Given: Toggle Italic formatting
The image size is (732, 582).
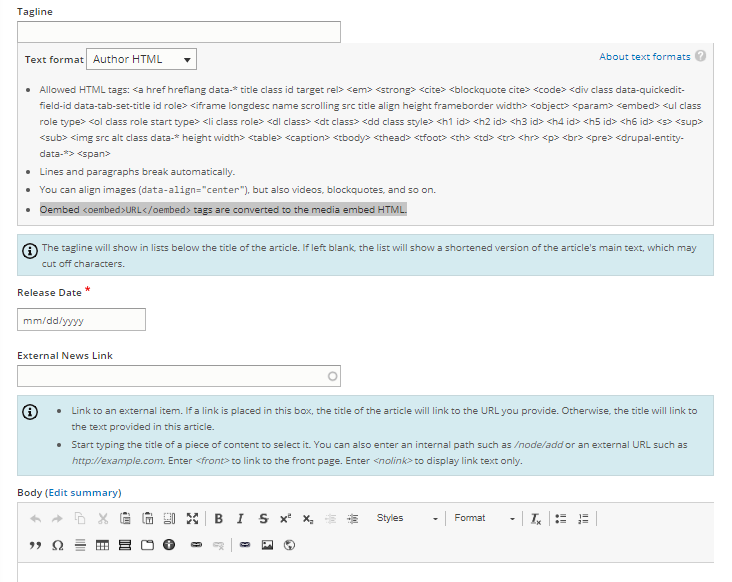Looking at the screenshot, I should tap(240, 519).
